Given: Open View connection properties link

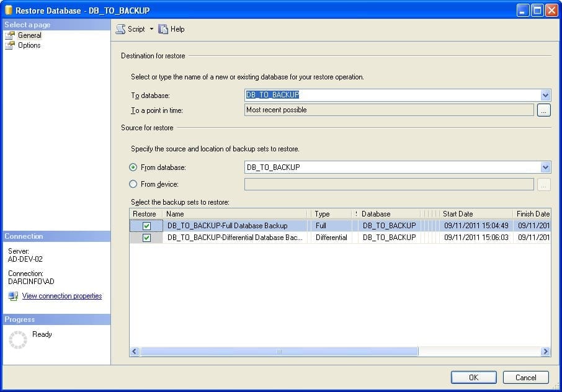Looking at the screenshot, I should (62, 296).
